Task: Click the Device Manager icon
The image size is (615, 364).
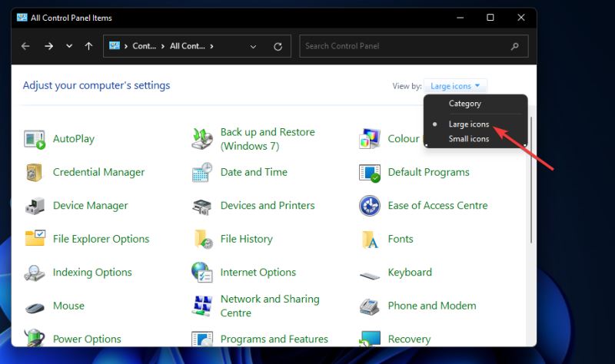Action: (x=35, y=206)
